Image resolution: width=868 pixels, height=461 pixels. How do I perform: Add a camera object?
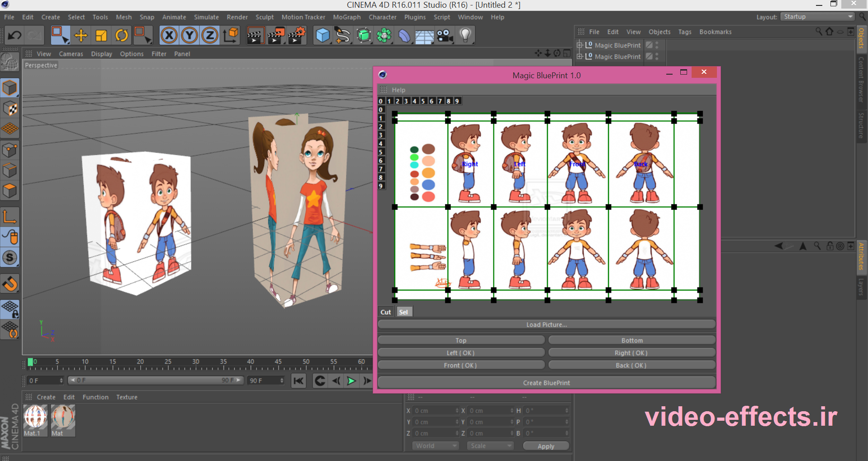pyautogui.click(x=445, y=35)
